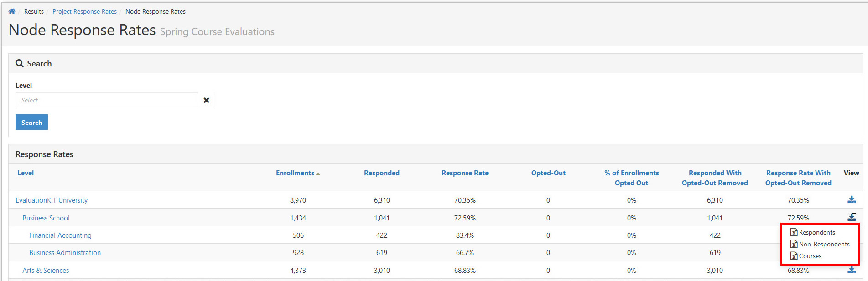Click download icon for Business School row
868x281 pixels.
click(852, 217)
